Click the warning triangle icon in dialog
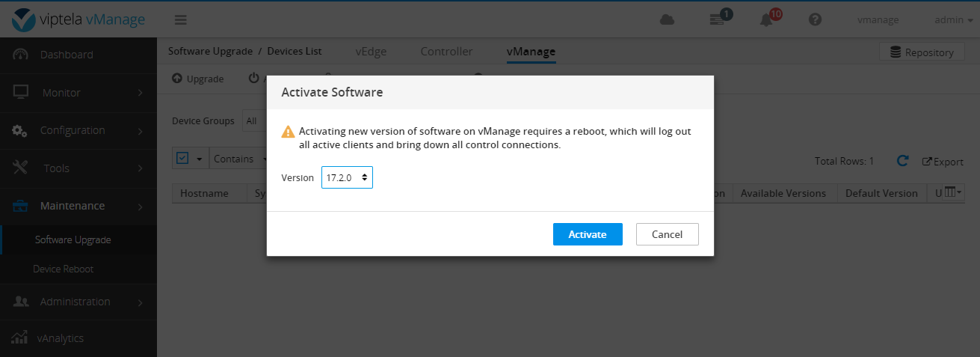Image resolution: width=980 pixels, height=357 pixels. click(288, 132)
